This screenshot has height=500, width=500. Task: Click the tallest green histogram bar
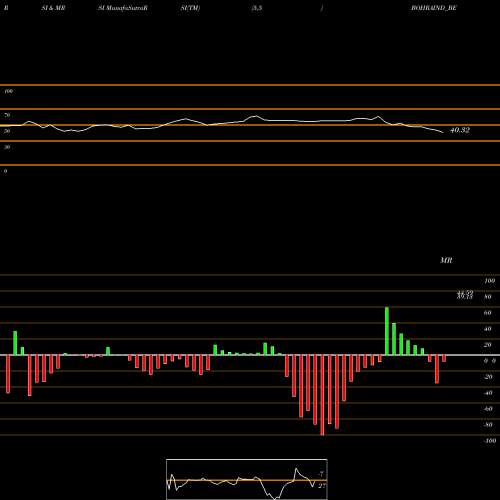point(387,331)
